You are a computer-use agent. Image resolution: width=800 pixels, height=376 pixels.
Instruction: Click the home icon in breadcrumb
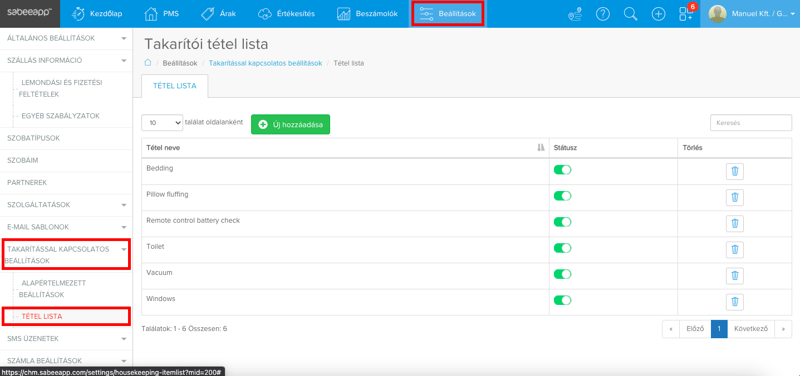tap(147, 63)
